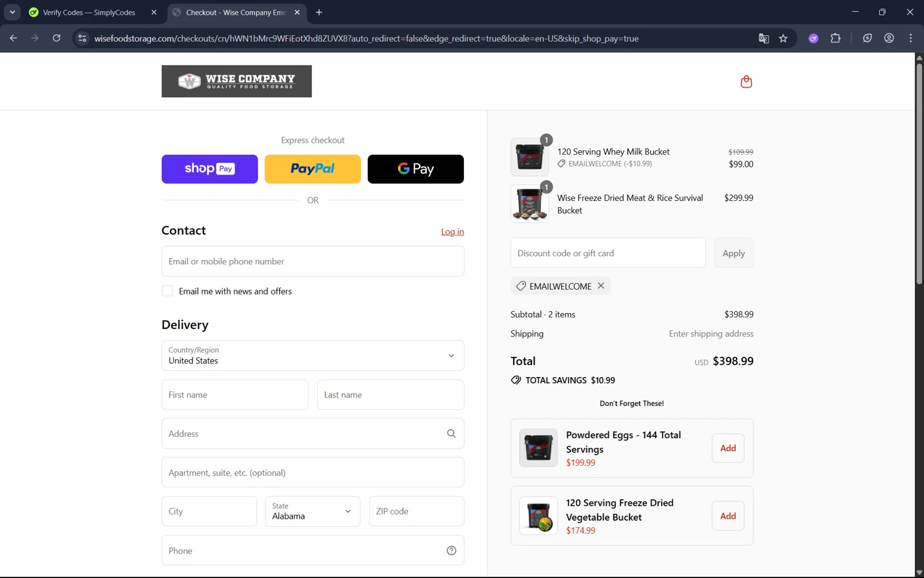This screenshot has height=578, width=924.
Task: Add Powdered Eggs to the order
Action: [x=728, y=448]
